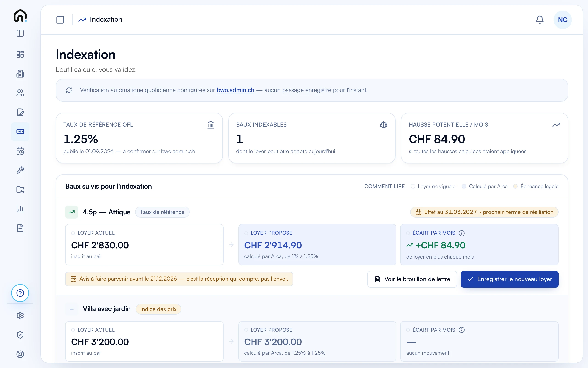588x368 pixels.
Task: Open the bar chart reports icon
Action: pyautogui.click(x=20, y=209)
